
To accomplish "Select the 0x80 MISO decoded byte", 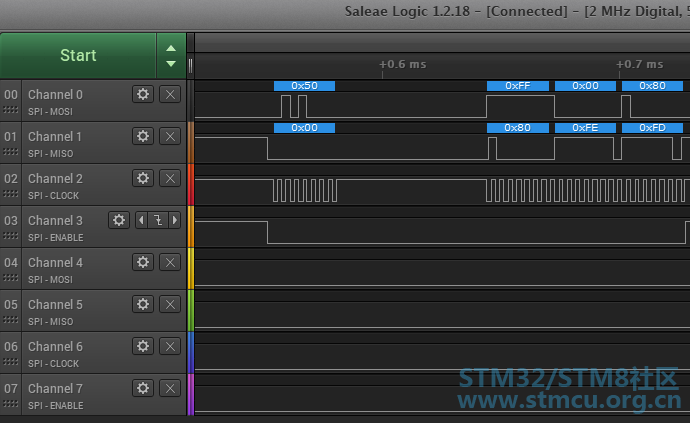I will pyautogui.click(x=518, y=128).
